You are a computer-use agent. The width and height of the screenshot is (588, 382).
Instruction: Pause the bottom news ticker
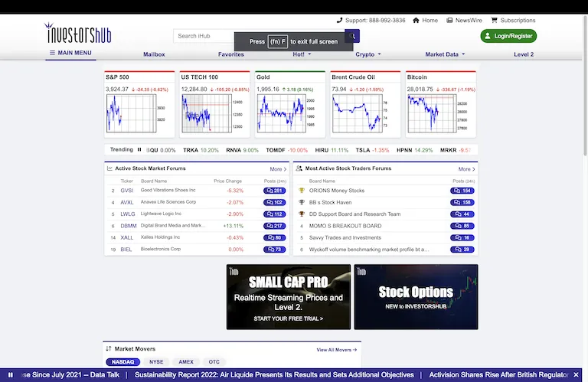(x=11, y=375)
